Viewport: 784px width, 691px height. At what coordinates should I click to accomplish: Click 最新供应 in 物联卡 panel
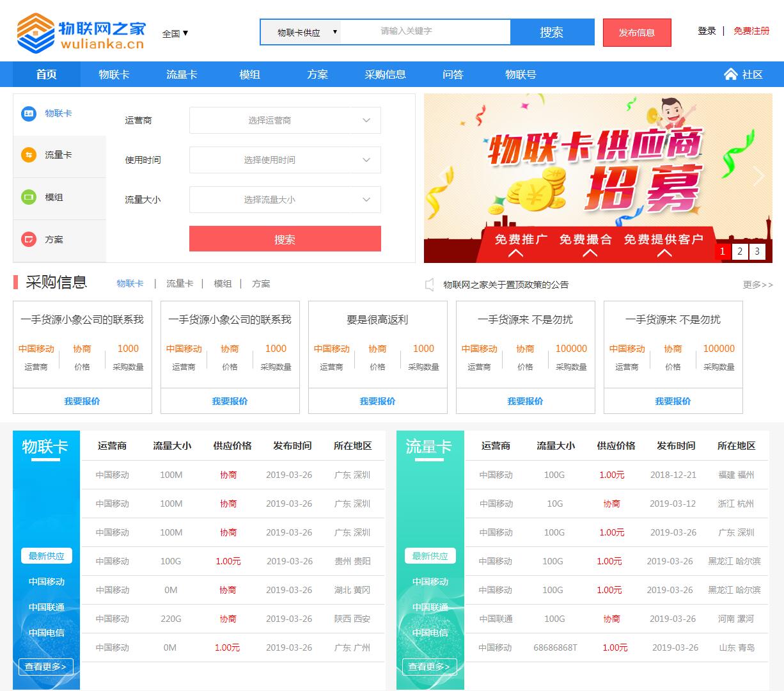click(x=47, y=556)
